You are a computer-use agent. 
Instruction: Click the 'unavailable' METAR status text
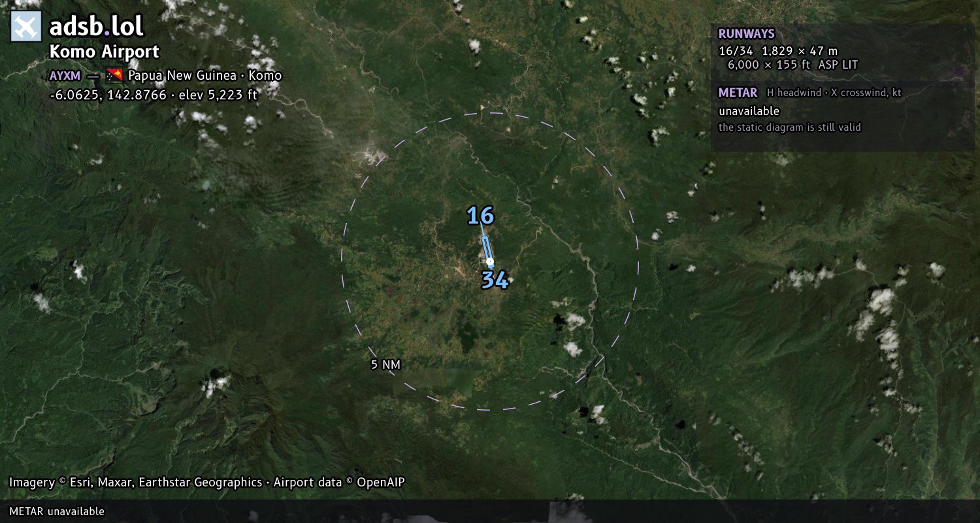pos(749,111)
